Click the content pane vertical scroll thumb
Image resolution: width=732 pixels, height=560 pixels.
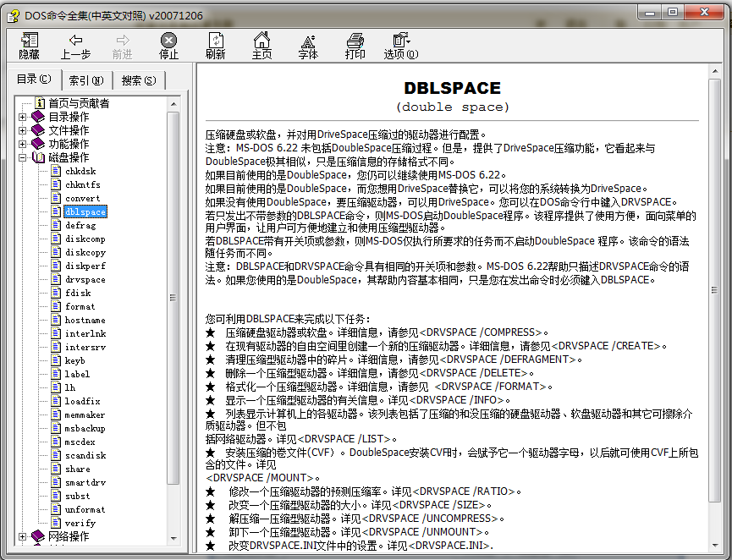[715, 290]
